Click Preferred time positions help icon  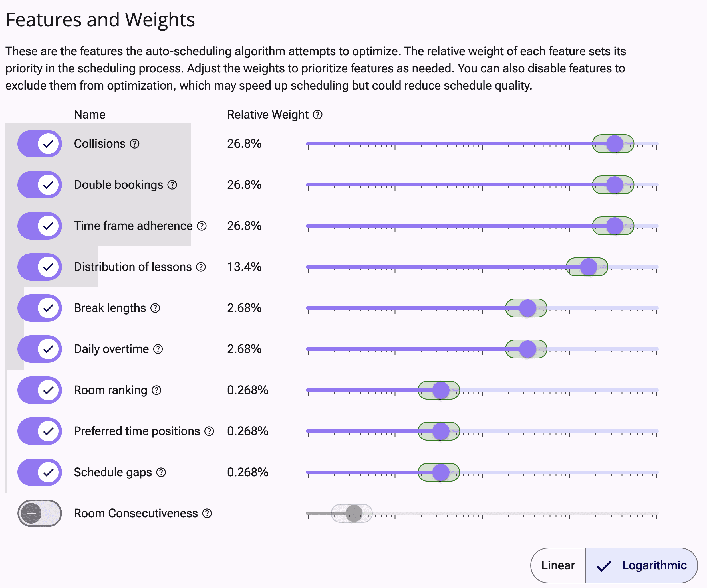pos(210,431)
